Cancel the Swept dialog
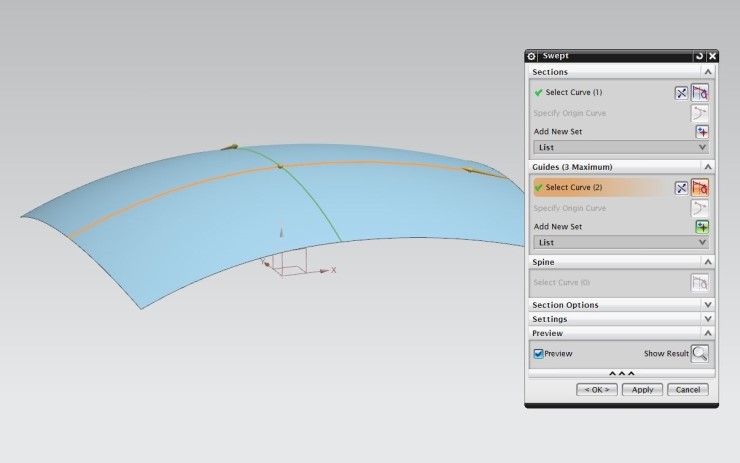The width and height of the screenshot is (740, 463). pos(687,390)
